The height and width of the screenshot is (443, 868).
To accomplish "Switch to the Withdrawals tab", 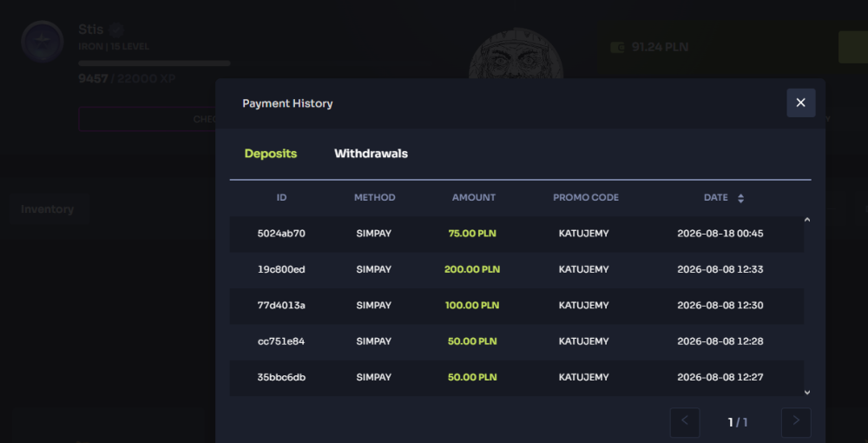I will 371,154.
